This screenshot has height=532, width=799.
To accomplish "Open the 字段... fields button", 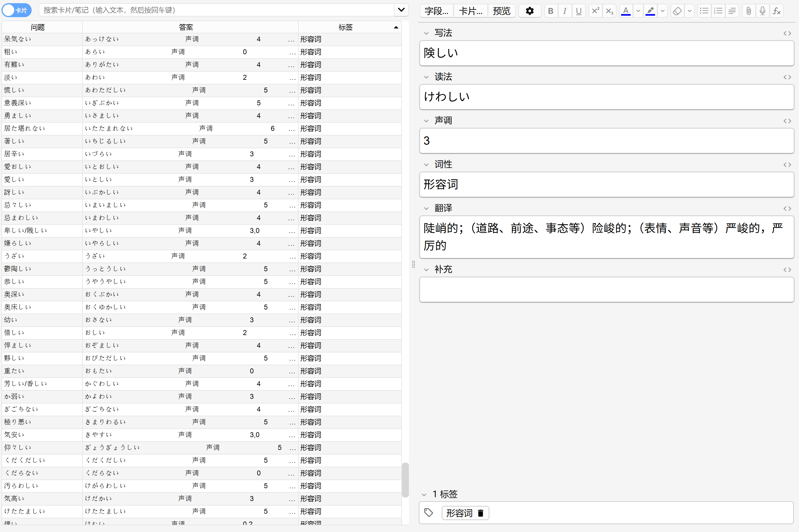I will tap(437, 11).
